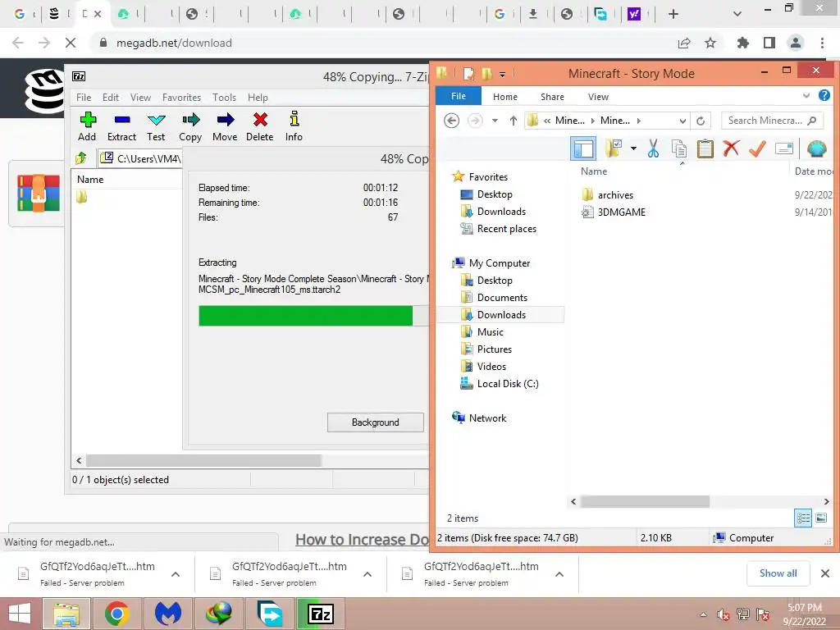Toggle Chrome side panel
Screen dimensions: 840x630
pyautogui.click(x=769, y=43)
